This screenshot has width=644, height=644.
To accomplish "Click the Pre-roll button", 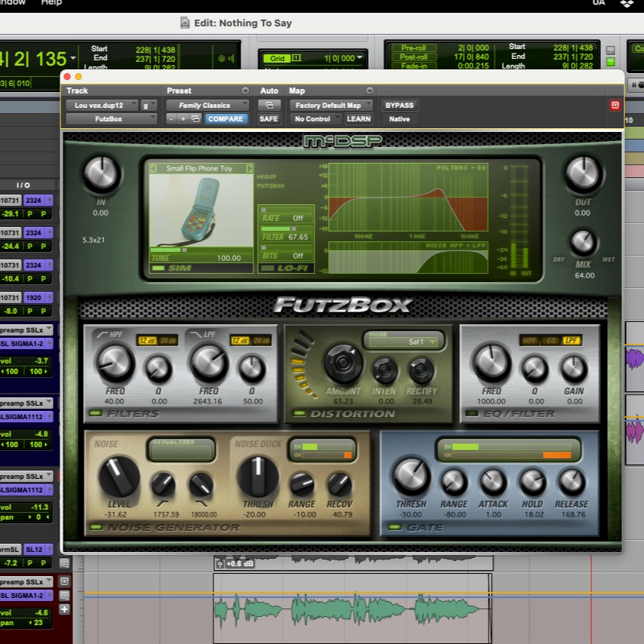I will click(x=413, y=48).
